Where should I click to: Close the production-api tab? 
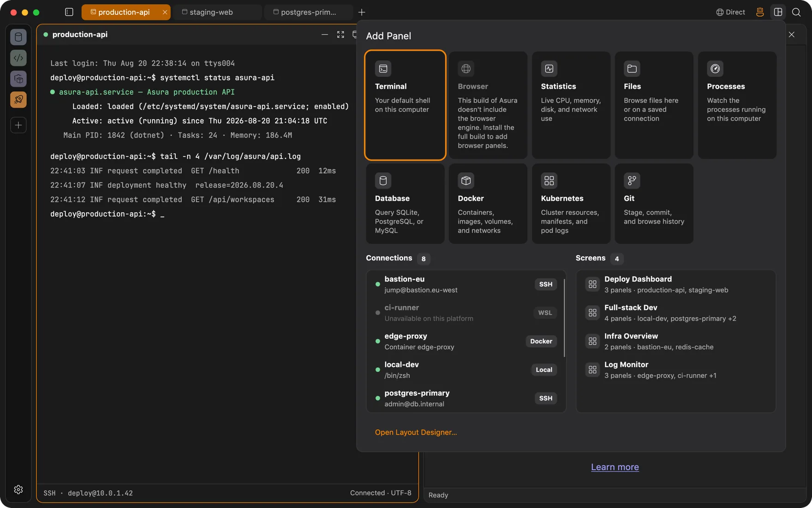[165, 12]
